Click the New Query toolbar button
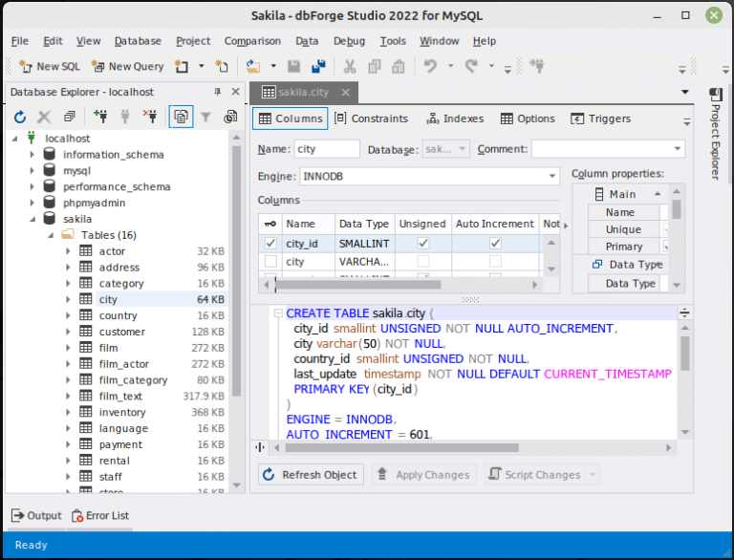The width and height of the screenshot is (734, 560). tap(127, 66)
